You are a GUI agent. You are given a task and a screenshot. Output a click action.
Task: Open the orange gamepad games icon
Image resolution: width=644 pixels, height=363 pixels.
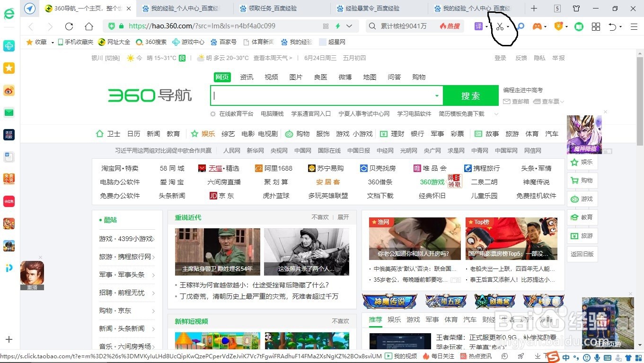click(x=537, y=26)
